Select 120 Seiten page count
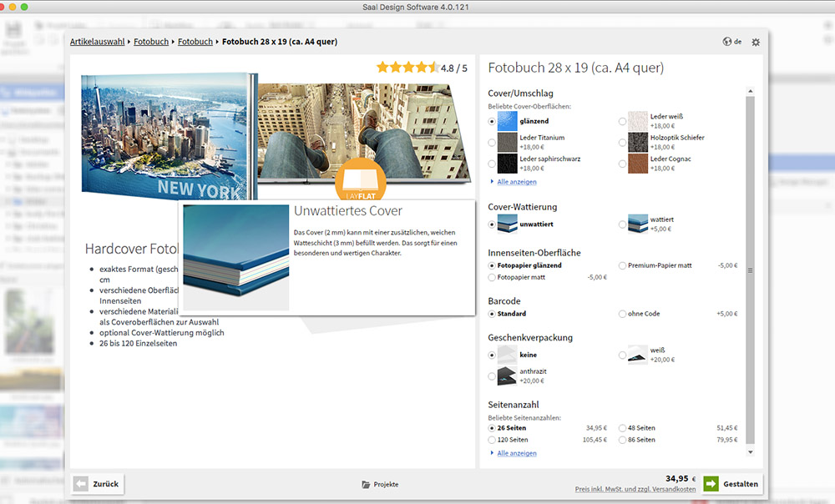This screenshot has width=835, height=504. (x=492, y=440)
